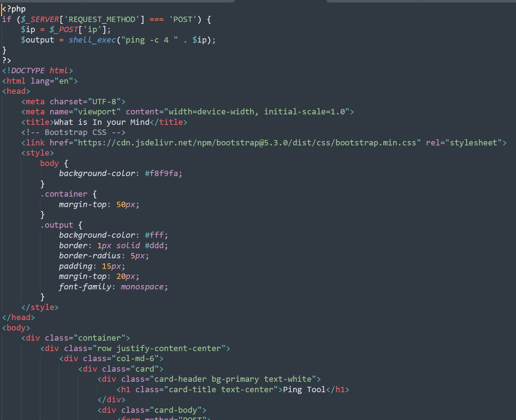The image size is (516, 420).
Task: Click 'card-header bg-primary text-white' line
Action: coord(209,379)
